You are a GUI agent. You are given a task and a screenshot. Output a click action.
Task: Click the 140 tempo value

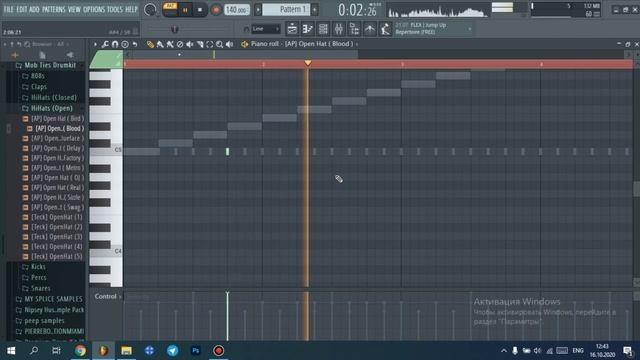tap(237, 9)
